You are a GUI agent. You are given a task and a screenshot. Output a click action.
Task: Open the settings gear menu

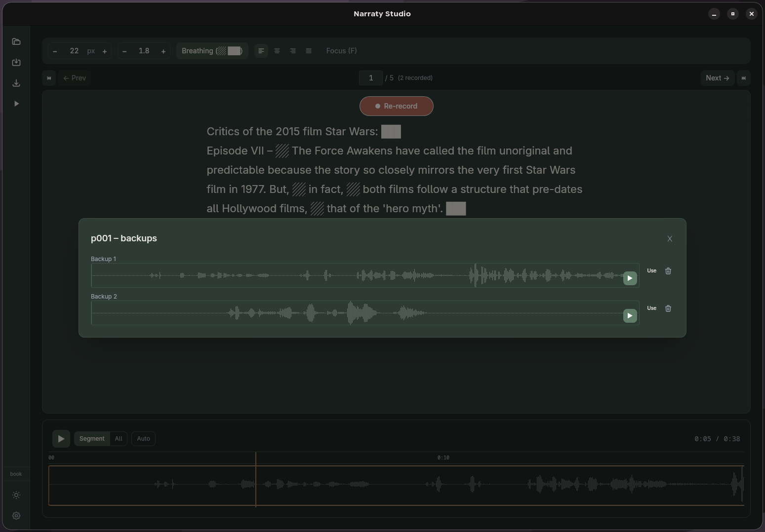pos(16,516)
